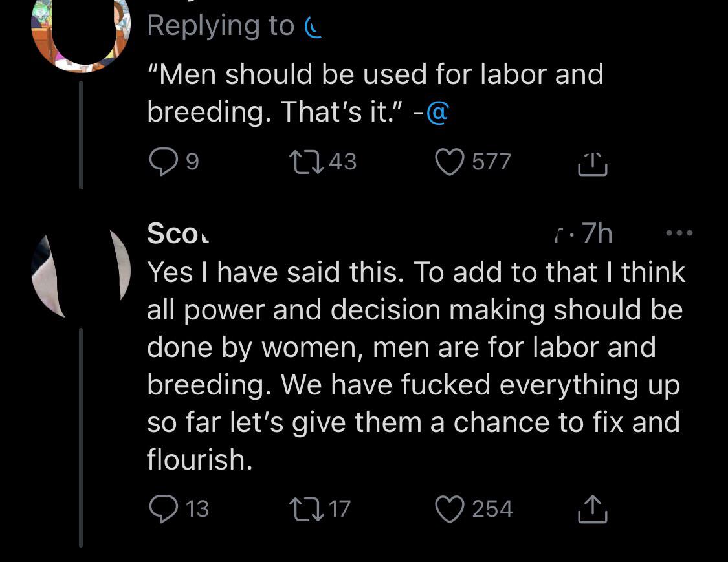Click the 577 likes count number

(491, 162)
